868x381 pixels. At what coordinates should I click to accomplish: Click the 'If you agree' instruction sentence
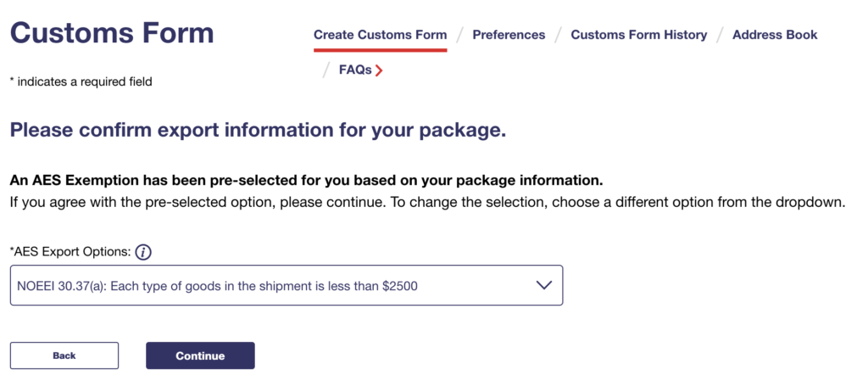coord(427,204)
